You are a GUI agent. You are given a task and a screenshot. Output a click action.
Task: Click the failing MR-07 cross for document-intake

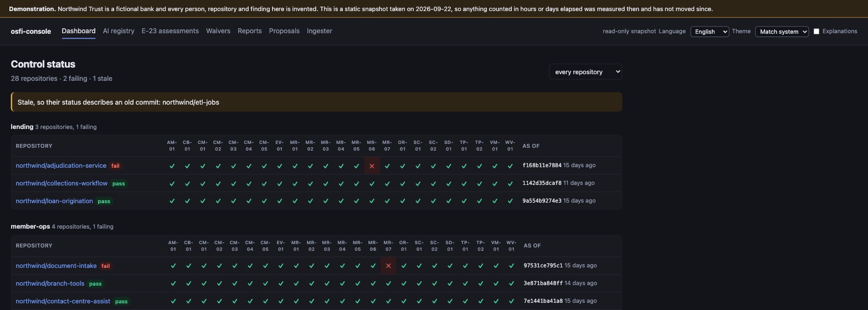[x=388, y=266]
